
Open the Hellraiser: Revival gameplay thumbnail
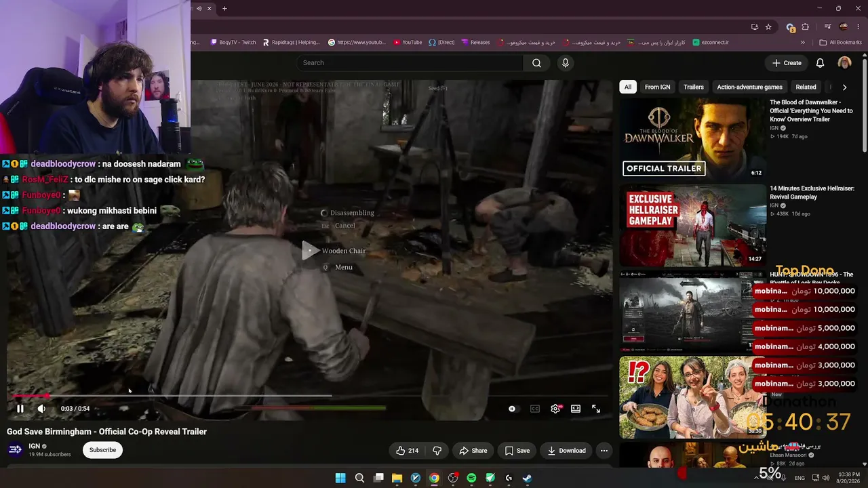coord(692,225)
